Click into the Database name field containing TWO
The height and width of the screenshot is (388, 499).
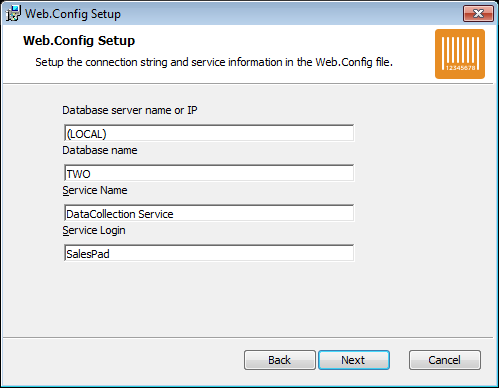pos(209,173)
